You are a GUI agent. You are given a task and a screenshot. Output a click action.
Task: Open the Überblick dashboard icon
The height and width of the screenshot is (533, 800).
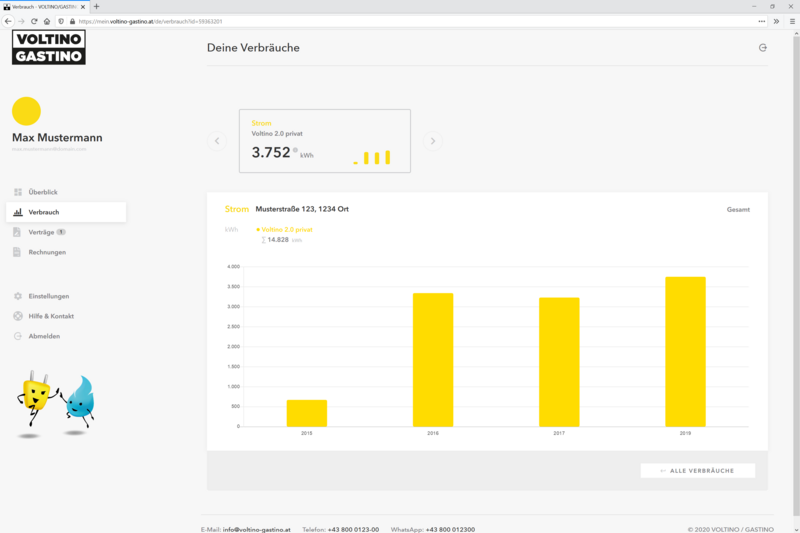coord(18,192)
